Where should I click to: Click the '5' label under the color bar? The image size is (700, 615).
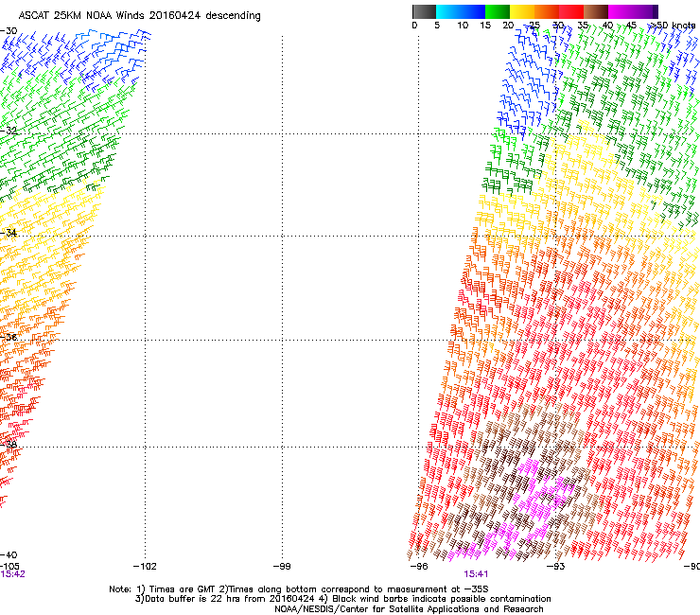click(437, 26)
